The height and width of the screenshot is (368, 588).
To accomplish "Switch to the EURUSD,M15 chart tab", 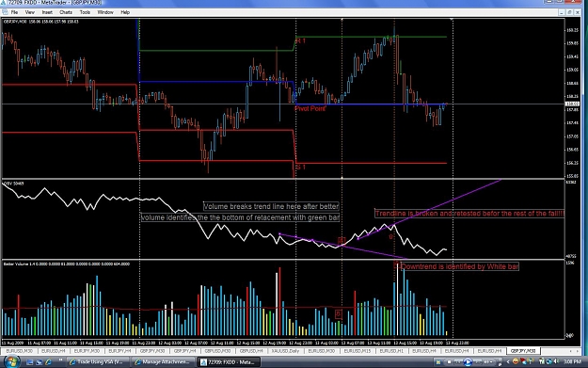I will [x=357, y=351].
